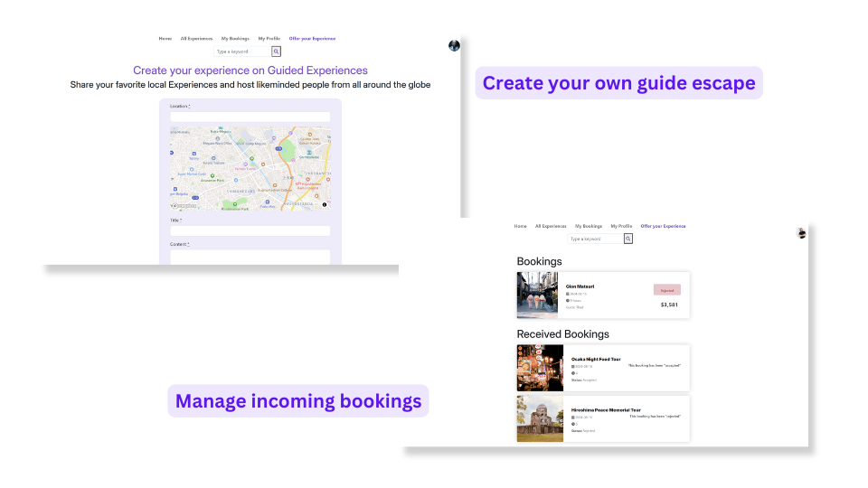Viewport: 868px width, 488px height.
Task: Click the Content text area
Action: click(x=250, y=257)
